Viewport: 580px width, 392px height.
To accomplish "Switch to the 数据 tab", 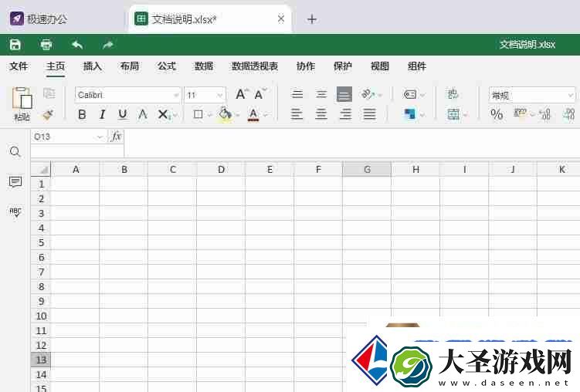I will click(x=204, y=66).
